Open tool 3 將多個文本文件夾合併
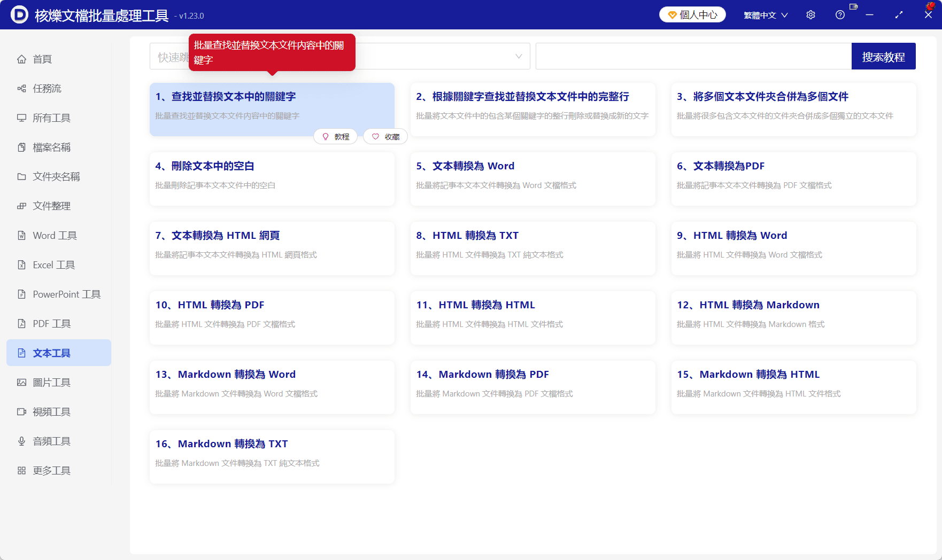 point(794,109)
